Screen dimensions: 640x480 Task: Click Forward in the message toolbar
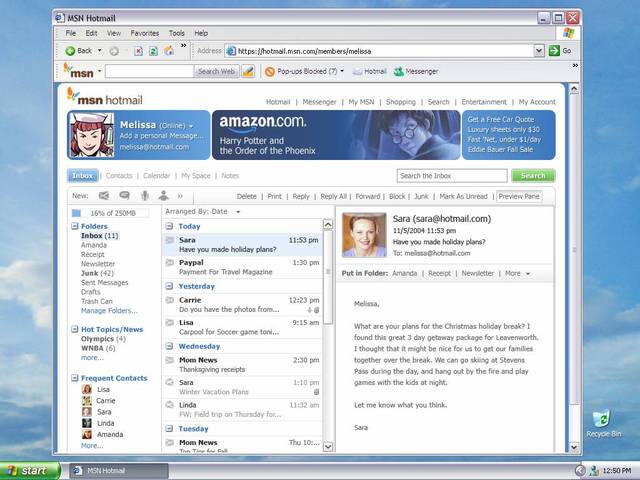tap(367, 196)
